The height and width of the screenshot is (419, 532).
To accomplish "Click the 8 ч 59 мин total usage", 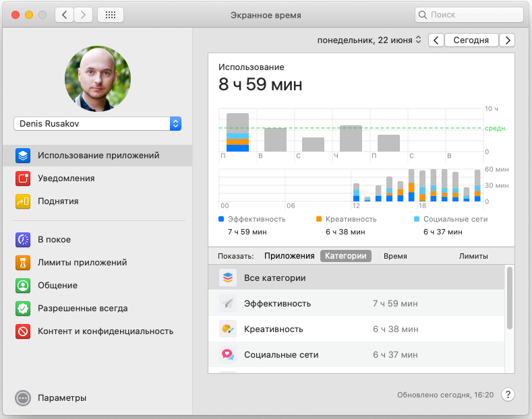I will coord(260,84).
